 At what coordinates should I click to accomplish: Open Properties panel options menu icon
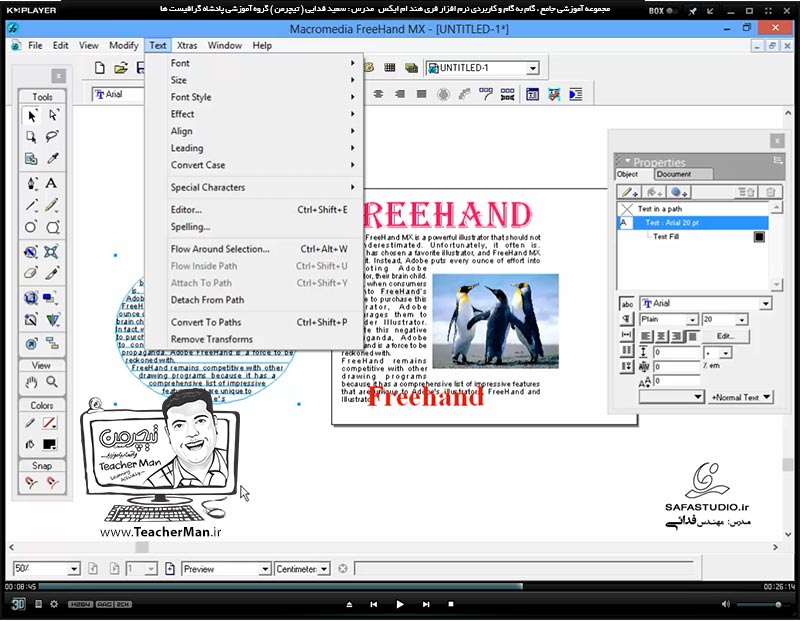click(778, 161)
